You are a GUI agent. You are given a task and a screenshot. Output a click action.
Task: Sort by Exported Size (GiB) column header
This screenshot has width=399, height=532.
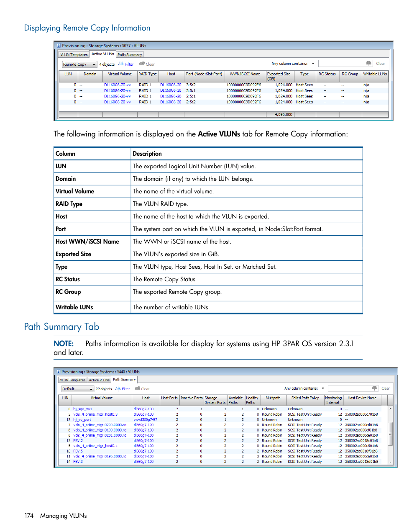[x=280, y=76]
